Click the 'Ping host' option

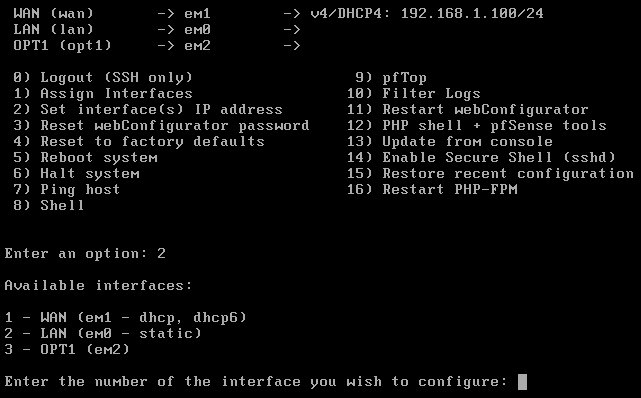click(x=67, y=190)
